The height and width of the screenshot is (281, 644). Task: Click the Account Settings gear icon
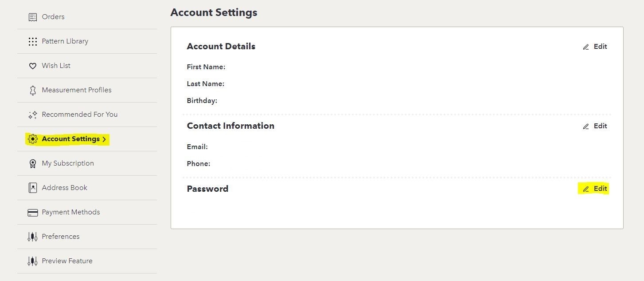pyautogui.click(x=32, y=139)
